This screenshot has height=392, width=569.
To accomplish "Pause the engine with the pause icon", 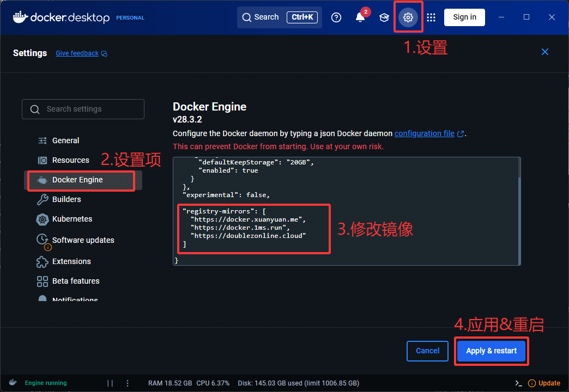I will pos(110,383).
